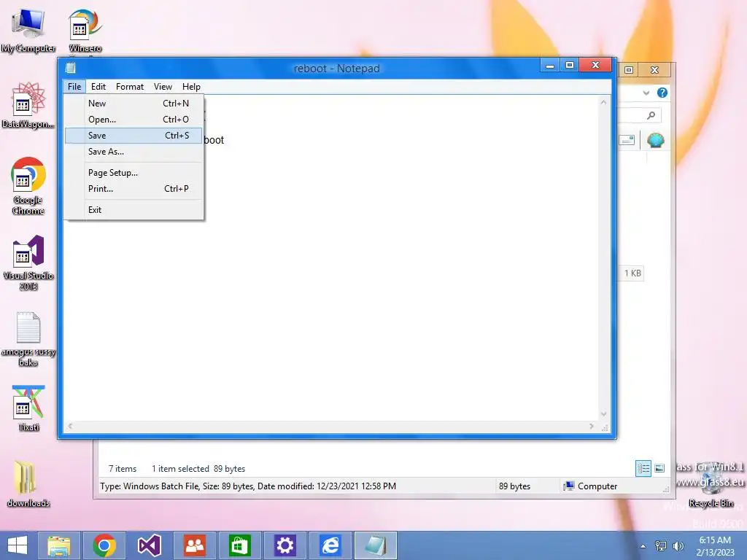Choose Save As... from the File menu

coord(133,152)
